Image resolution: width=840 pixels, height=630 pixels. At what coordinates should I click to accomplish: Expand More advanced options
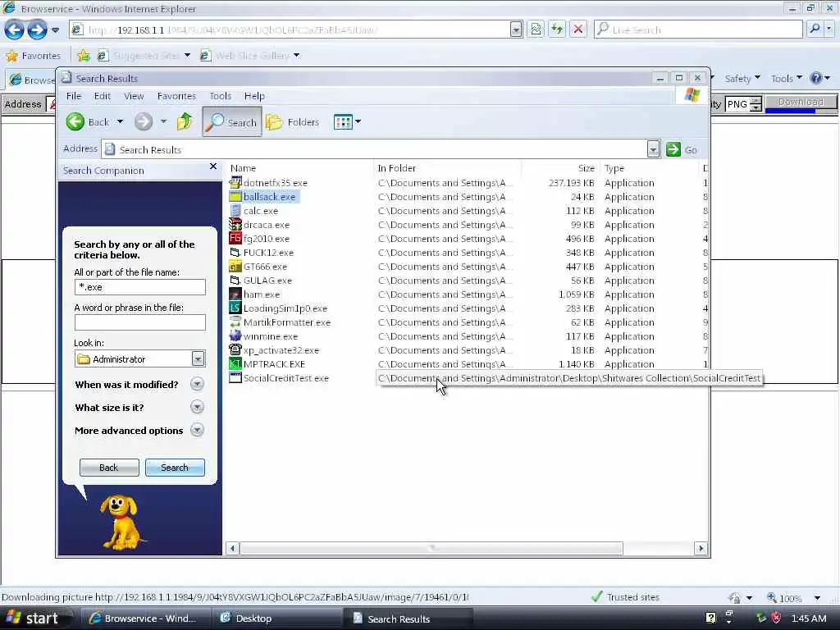[x=197, y=430]
